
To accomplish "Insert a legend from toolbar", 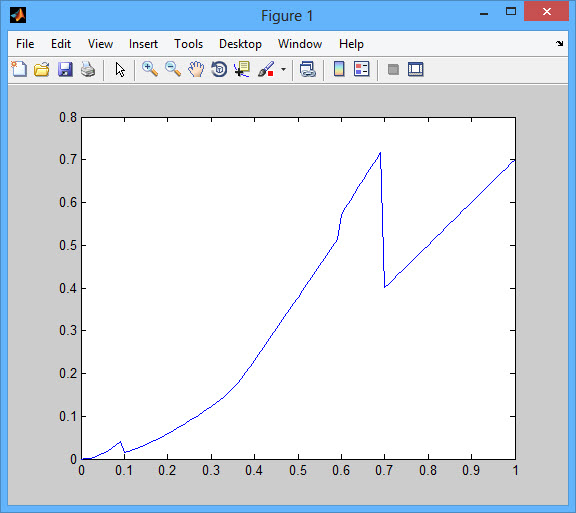I will click(x=361, y=69).
